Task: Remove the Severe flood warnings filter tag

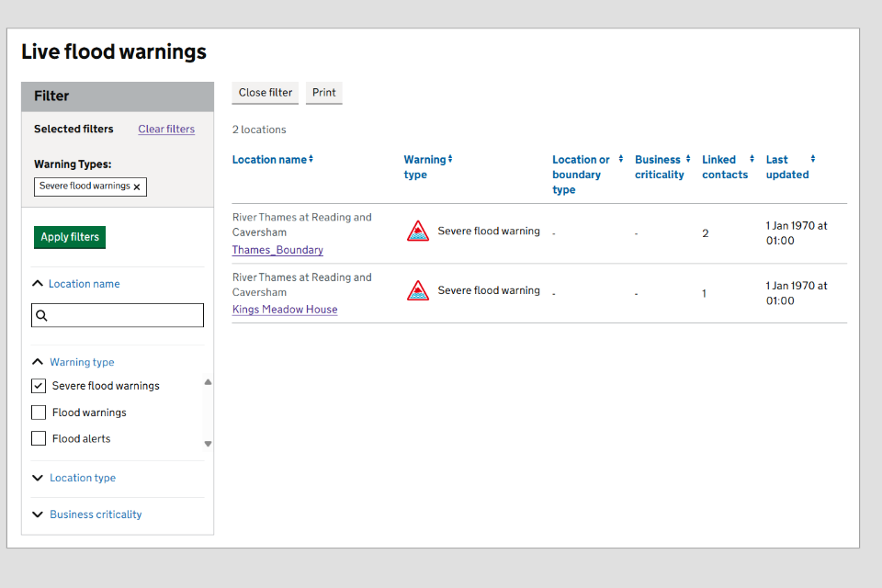Action: click(x=137, y=187)
